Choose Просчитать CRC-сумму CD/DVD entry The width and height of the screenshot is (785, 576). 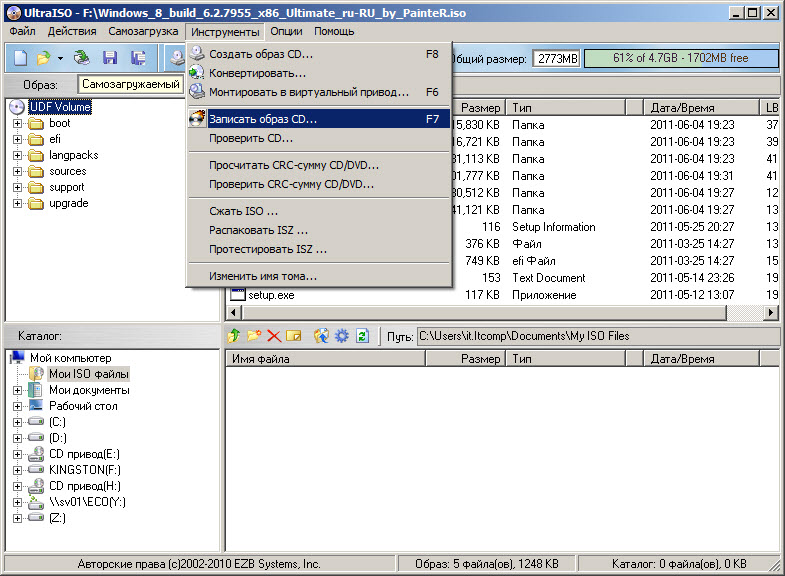tap(319, 165)
